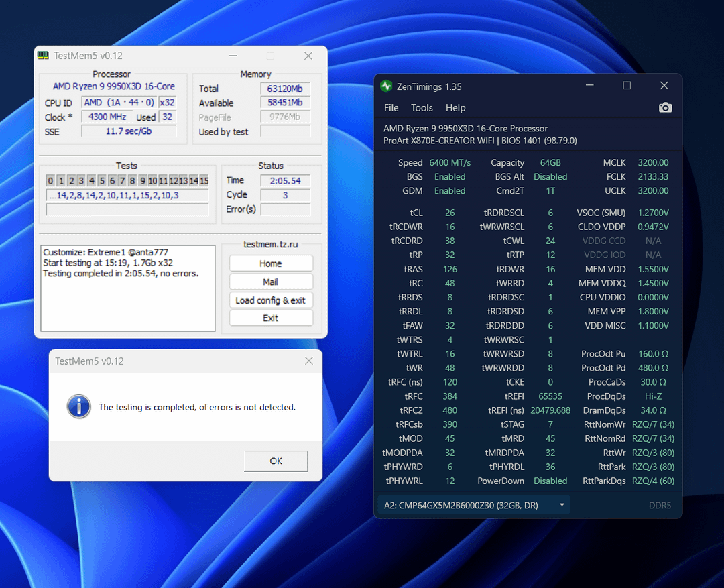
Task: Click the ProcOdt Pu 160.0 Ω value
Action: tap(653, 354)
